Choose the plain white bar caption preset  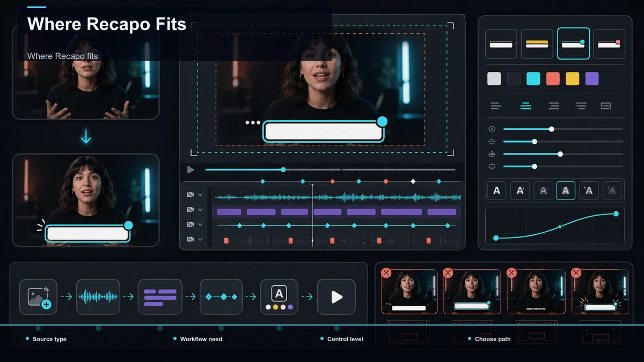tap(501, 44)
